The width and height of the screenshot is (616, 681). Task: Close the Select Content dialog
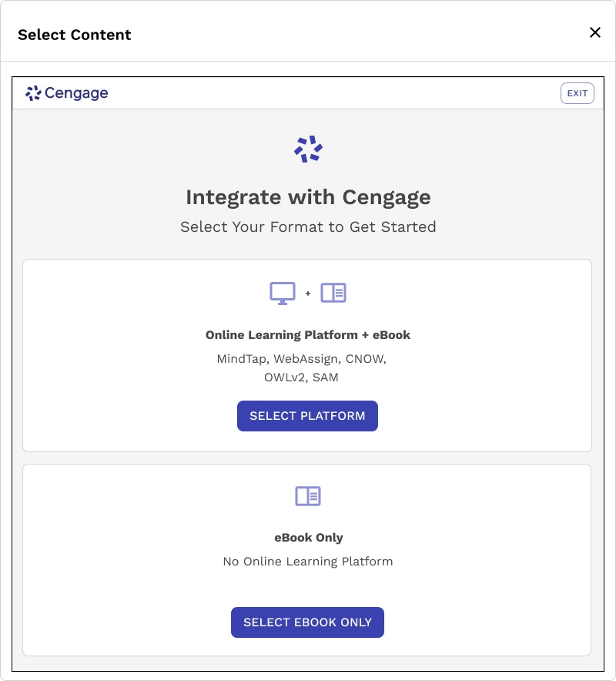coord(594,32)
